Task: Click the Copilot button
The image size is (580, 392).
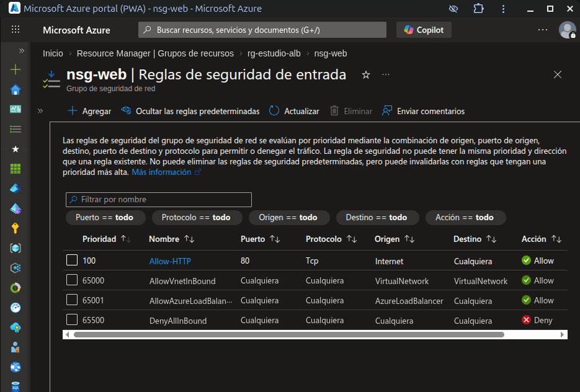Action: (424, 30)
